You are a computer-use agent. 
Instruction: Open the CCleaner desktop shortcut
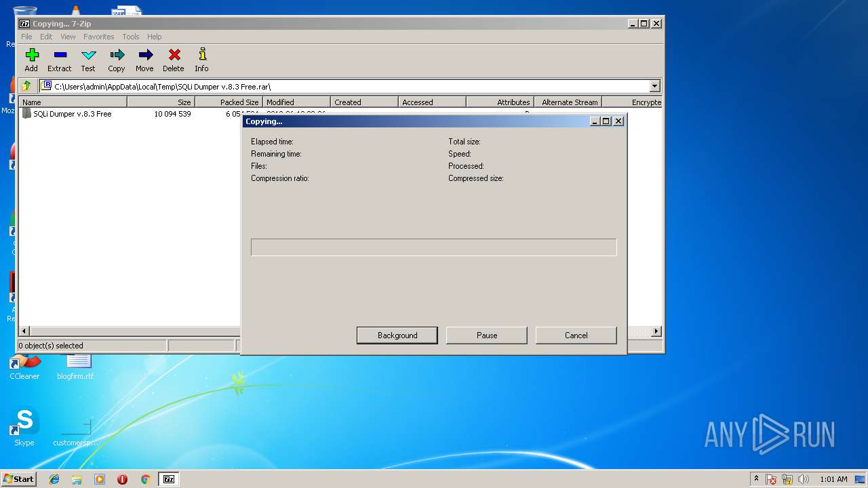pyautogui.click(x=24, y=367)
